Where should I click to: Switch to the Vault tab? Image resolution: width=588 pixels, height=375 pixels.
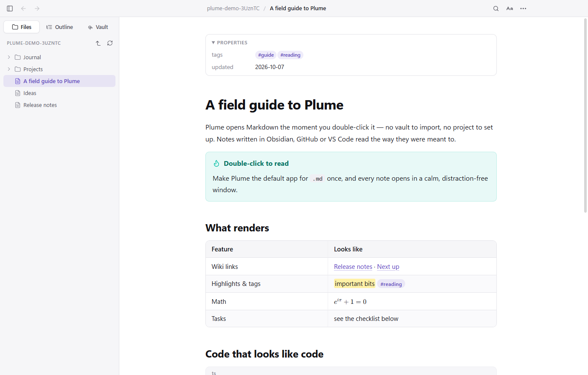pos(98,27)
